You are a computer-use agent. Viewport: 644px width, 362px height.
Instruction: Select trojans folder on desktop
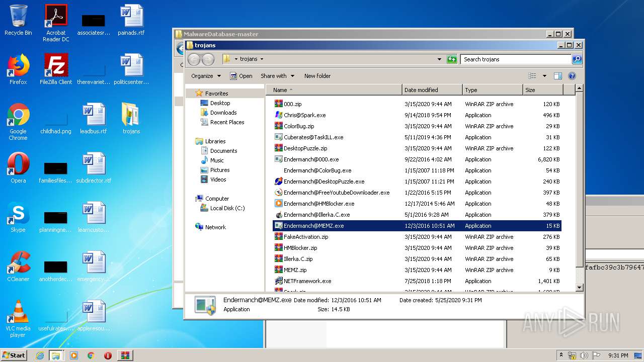coord(131,119)
